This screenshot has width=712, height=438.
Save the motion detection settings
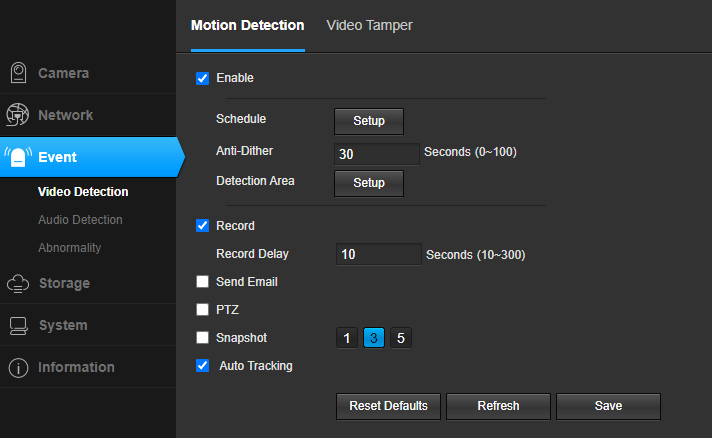[x=608, y=406]
